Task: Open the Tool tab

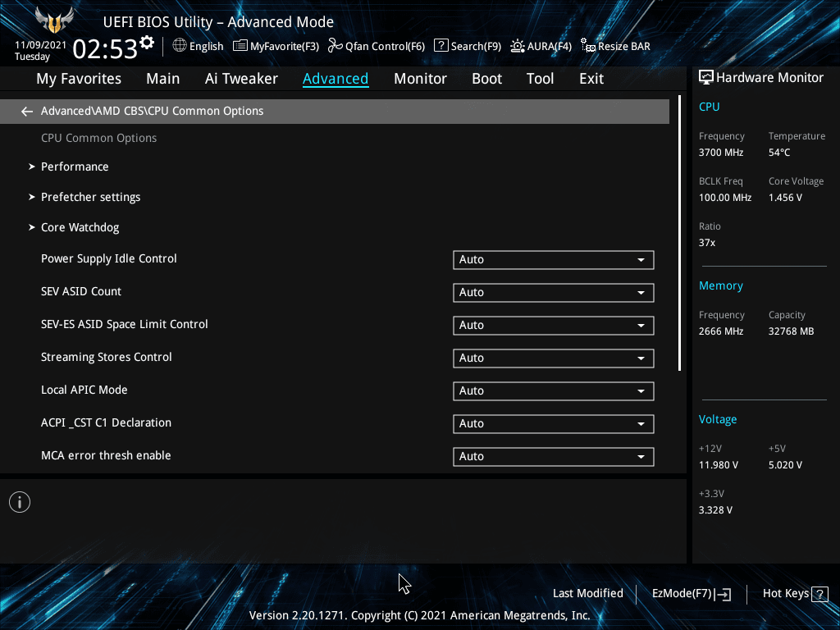Action: click(540, 79)
